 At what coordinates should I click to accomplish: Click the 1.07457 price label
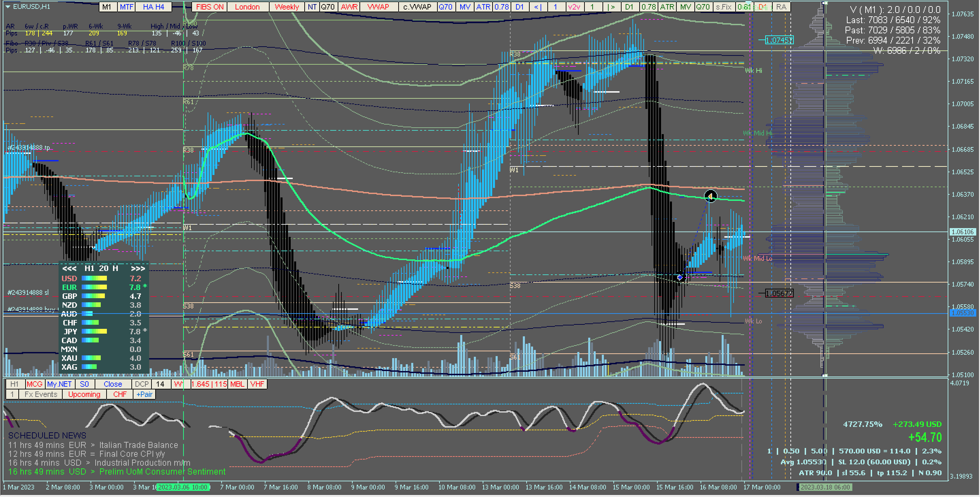[779, 40]
